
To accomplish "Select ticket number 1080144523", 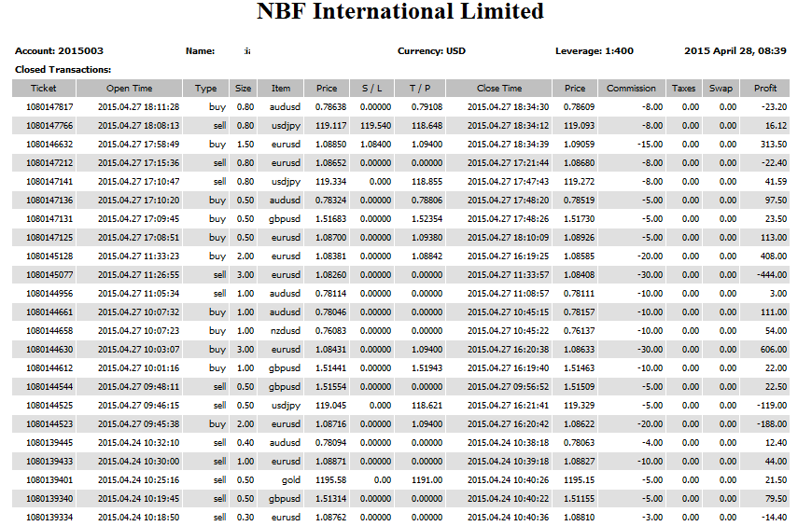I will 49,423.
